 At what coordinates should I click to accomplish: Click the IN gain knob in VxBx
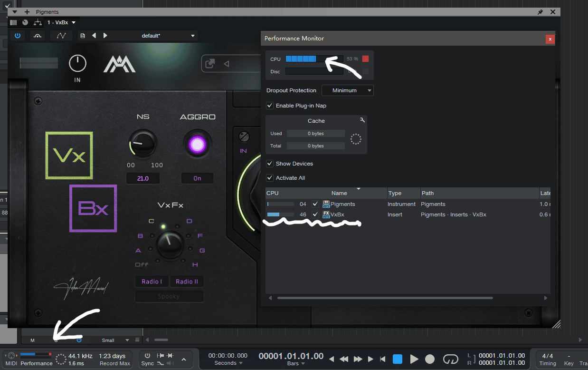pyautogui.click(x=77, y=64)
